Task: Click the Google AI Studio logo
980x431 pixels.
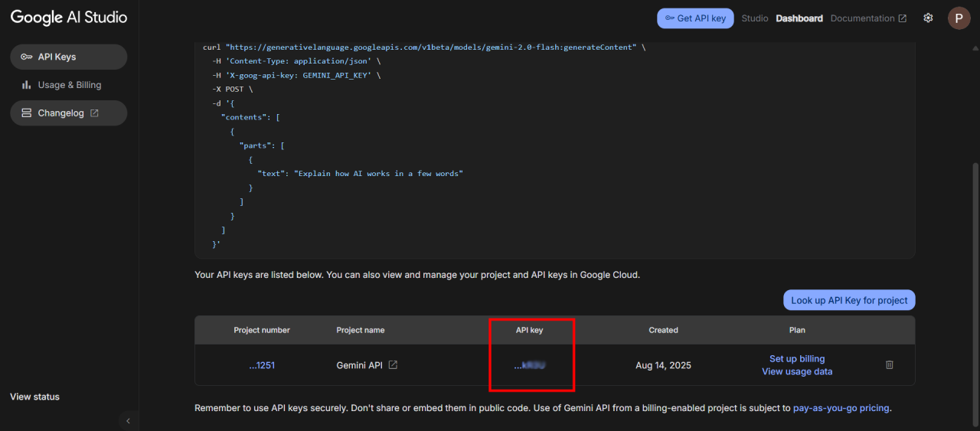Action: [69, 18]
